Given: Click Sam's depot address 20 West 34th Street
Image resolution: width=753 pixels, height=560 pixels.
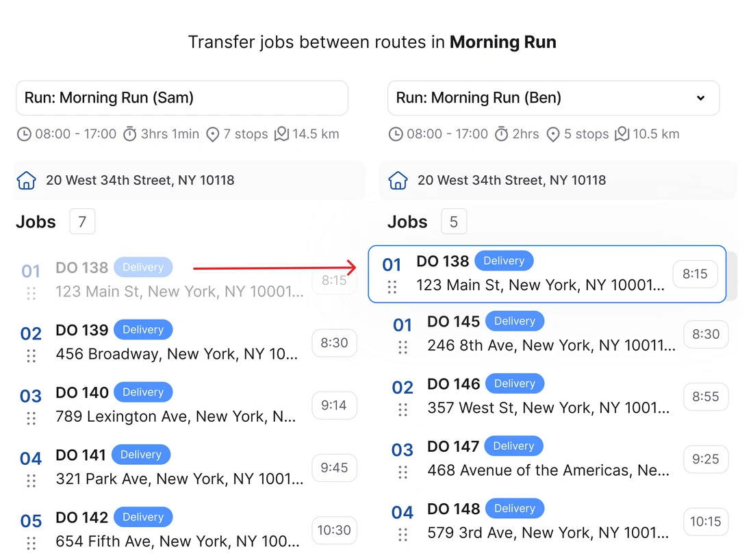Looking at the screenshot, I should (140, 180).
